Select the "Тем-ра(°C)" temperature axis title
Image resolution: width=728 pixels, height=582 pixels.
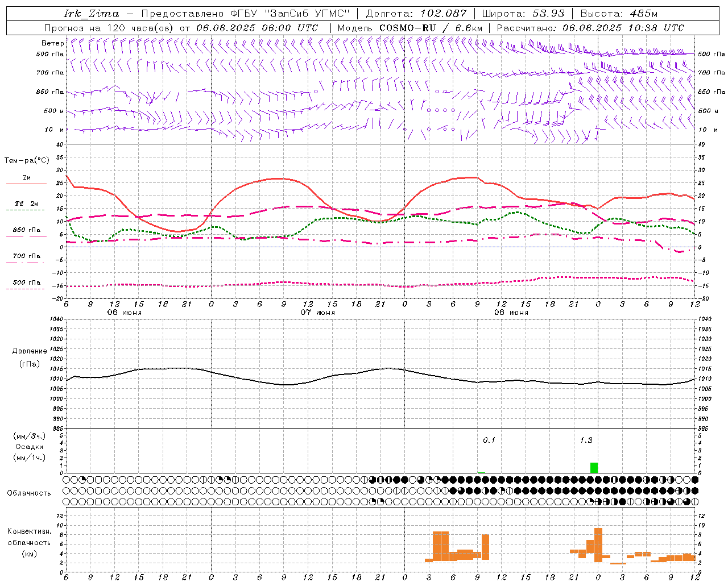pyautogui.click(x=27, y=161)
